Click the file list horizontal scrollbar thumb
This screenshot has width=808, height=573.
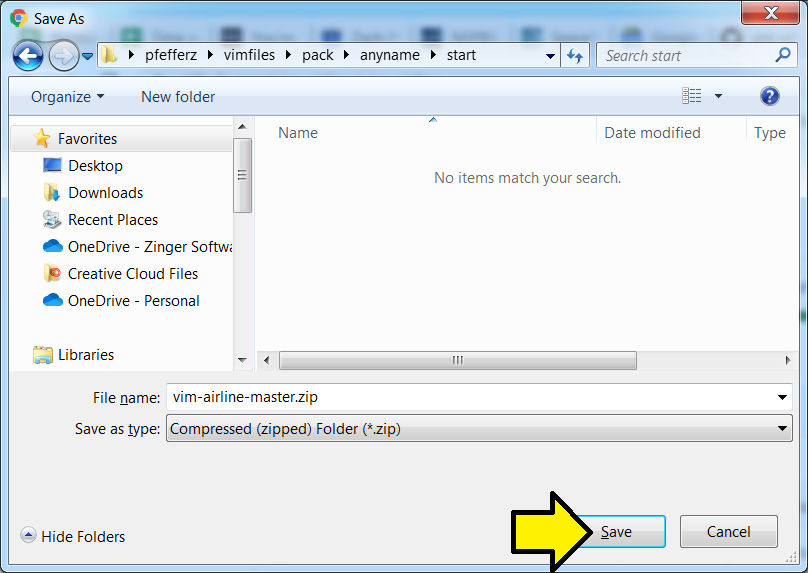coord(458,360)
